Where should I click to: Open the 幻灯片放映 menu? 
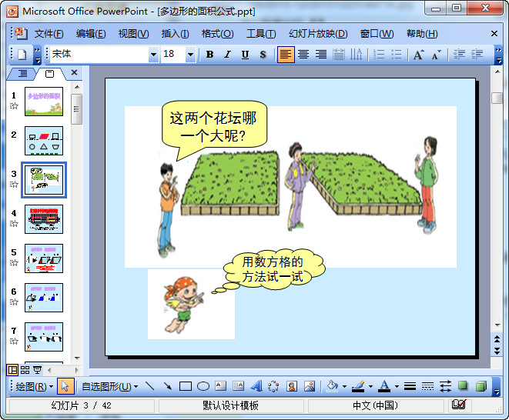pyautogui.click(x=318, y=34)
